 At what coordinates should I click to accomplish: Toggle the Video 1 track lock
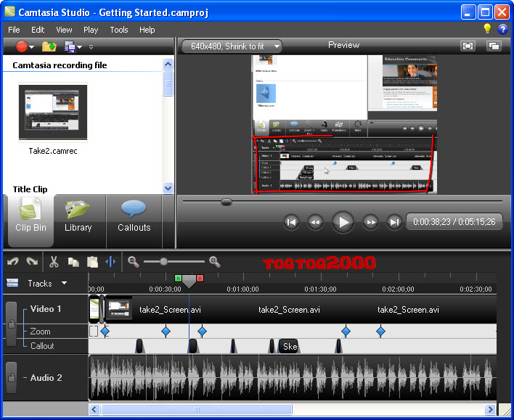tap(11, 324)
